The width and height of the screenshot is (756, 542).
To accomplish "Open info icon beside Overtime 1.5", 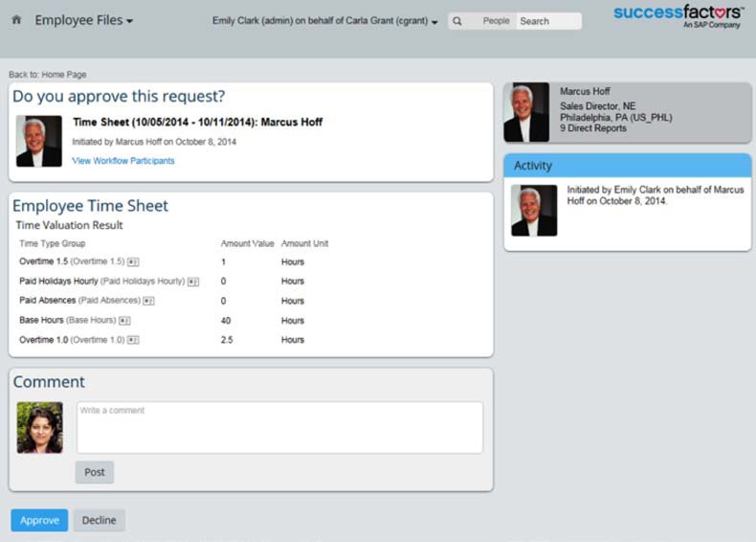I will 134,261.
